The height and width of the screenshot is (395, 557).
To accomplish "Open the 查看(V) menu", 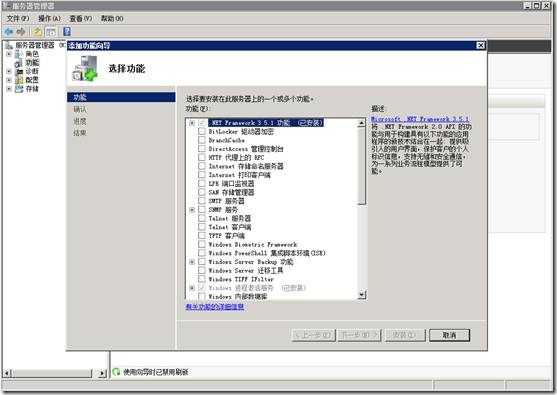I will click(x=80, y=18).
